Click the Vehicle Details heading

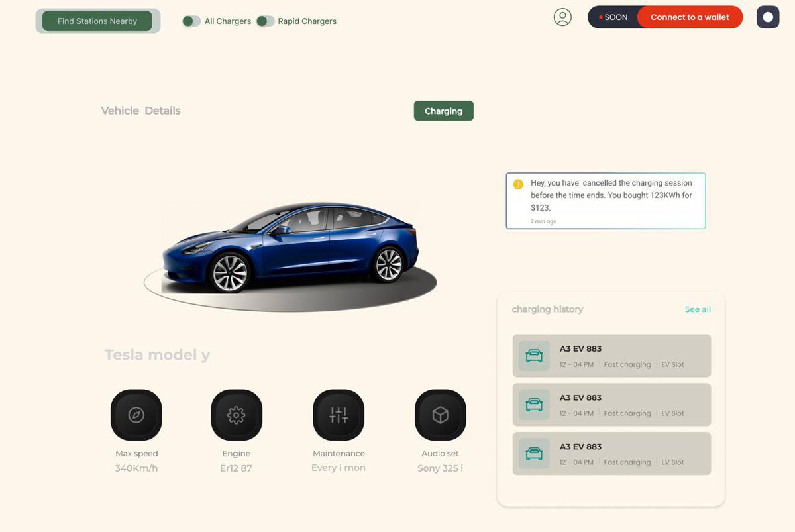pos(140,111)
